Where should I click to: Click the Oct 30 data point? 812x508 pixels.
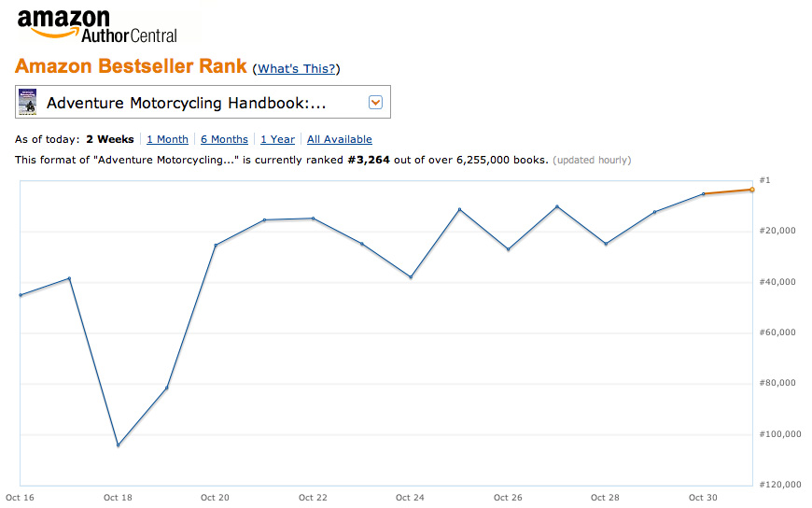[x=703, y=194]
